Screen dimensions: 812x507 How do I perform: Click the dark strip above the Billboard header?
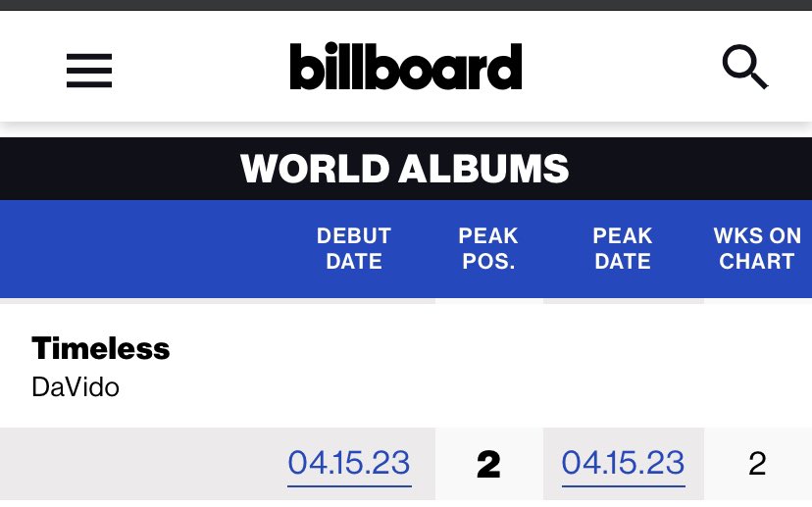tap(405, 4)
